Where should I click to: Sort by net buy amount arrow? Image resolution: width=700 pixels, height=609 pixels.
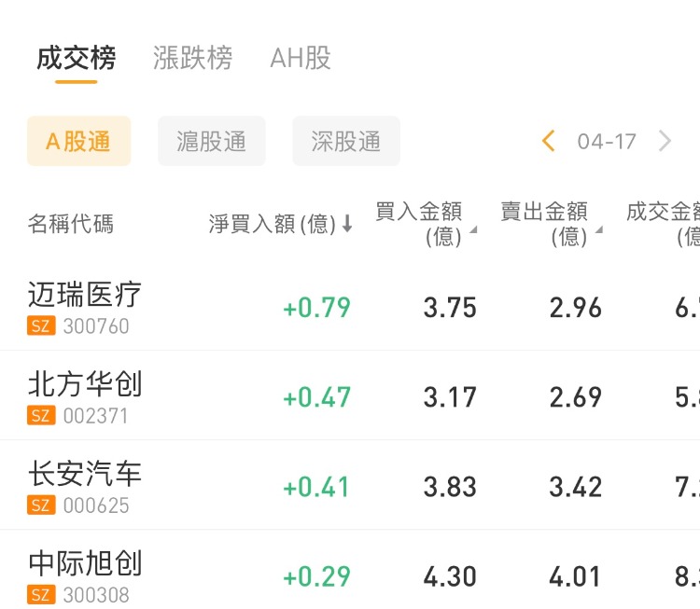point(347,224)
